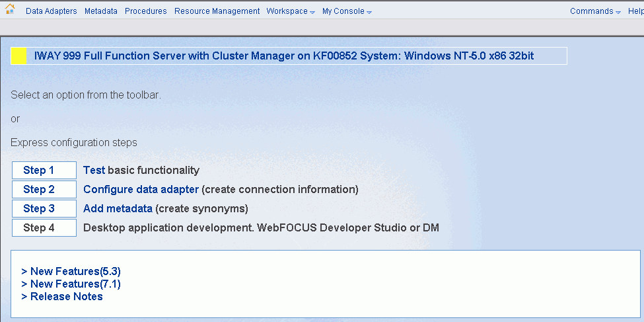Open the Add metadata link
This screenshot has width=644, height=322.
pos(118,209)
